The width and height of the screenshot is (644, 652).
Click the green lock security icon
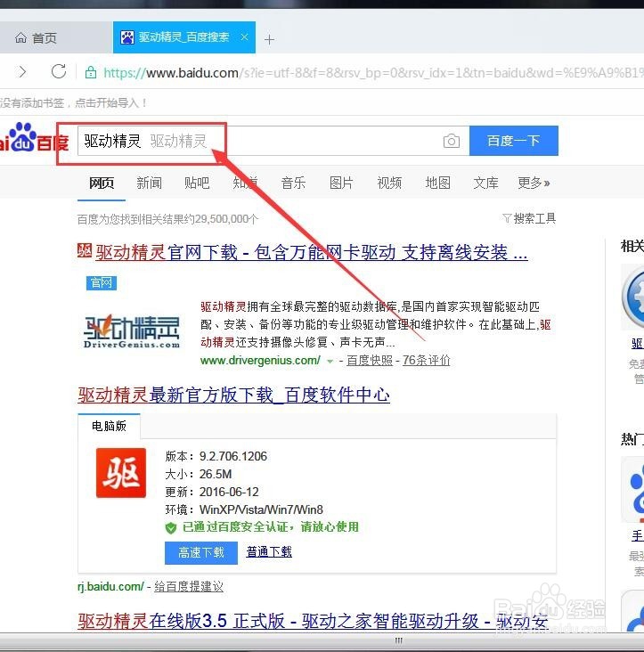(x=91, y=73)
